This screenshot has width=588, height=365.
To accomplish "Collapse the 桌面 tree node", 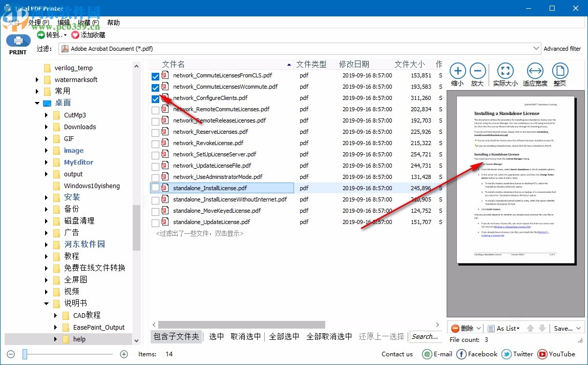I will (37, 103).
